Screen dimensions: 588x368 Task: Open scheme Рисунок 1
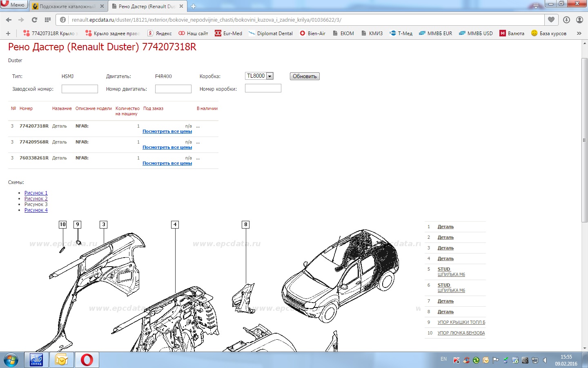[x=36, y=193]
